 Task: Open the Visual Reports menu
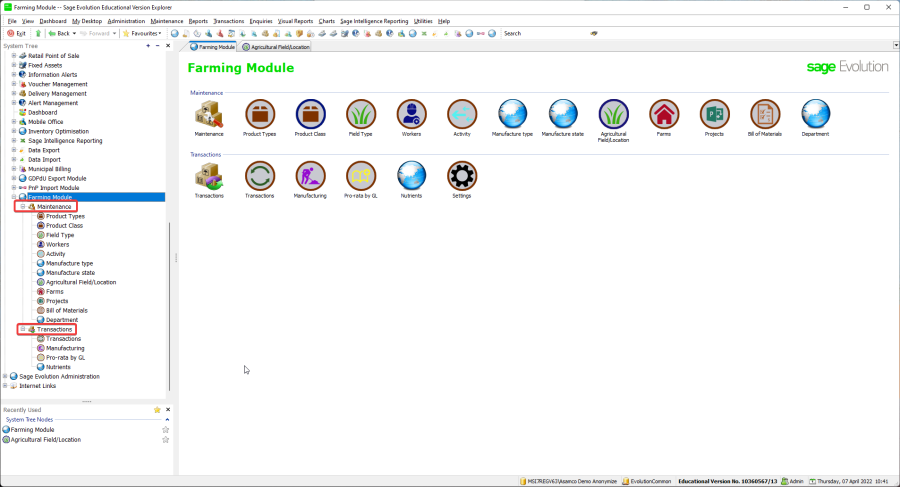click(295, 20)
